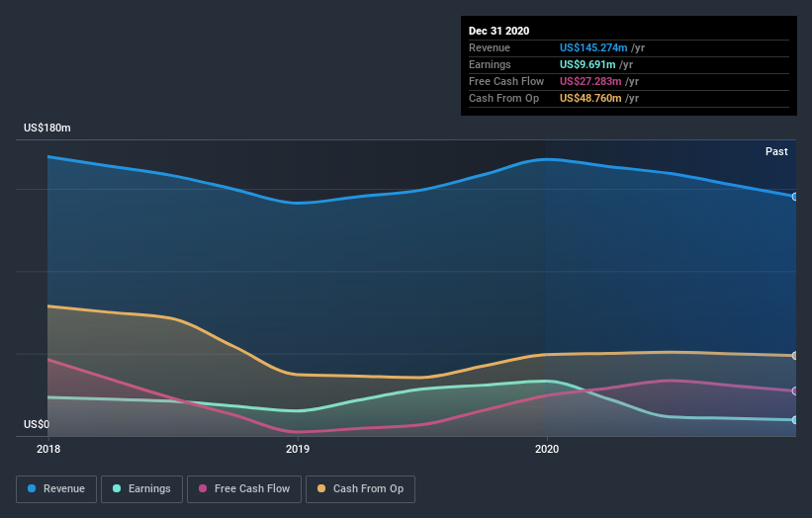This screenshot has height=518, width=812.
Task: Click the Revenue row label in tooltip
Action: tap(490, 47)
